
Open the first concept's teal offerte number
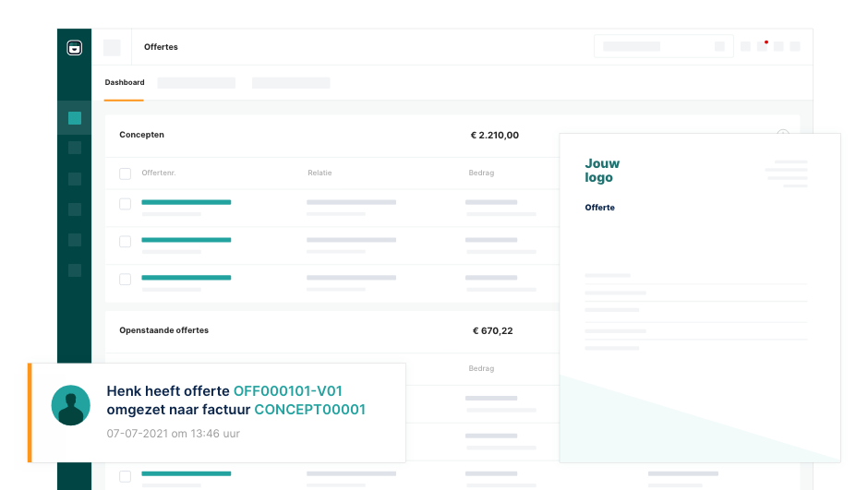pos(186,202)
